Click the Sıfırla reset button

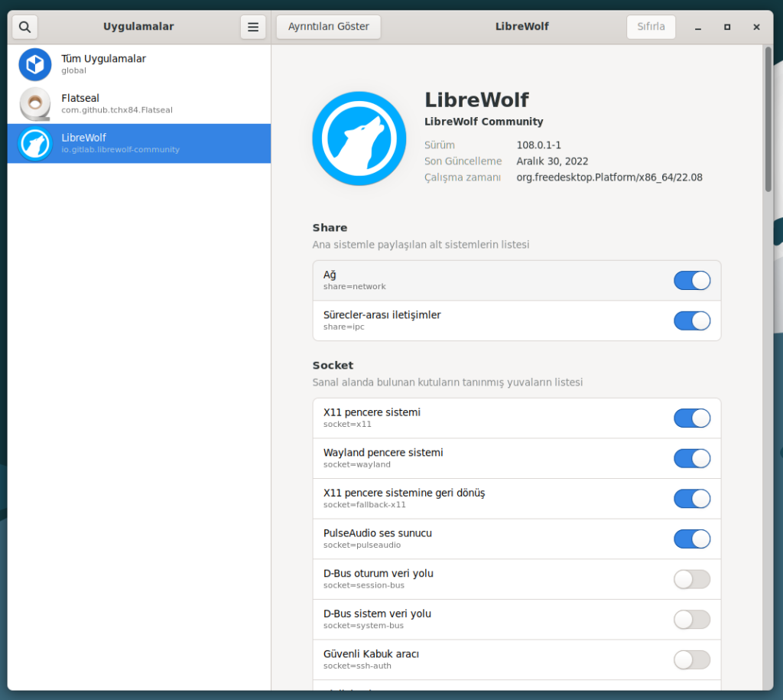pos(651,27)
